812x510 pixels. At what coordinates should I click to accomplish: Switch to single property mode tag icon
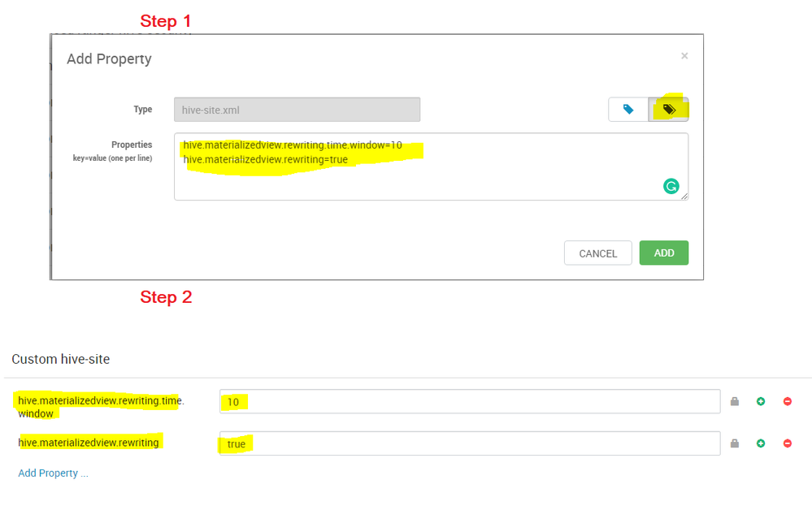coord(628,109)
